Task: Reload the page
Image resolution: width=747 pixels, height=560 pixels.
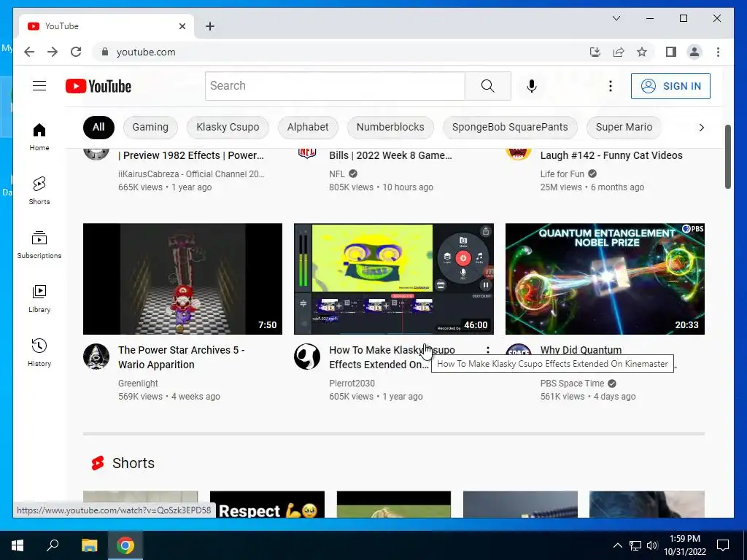Action: coord(76,52)
